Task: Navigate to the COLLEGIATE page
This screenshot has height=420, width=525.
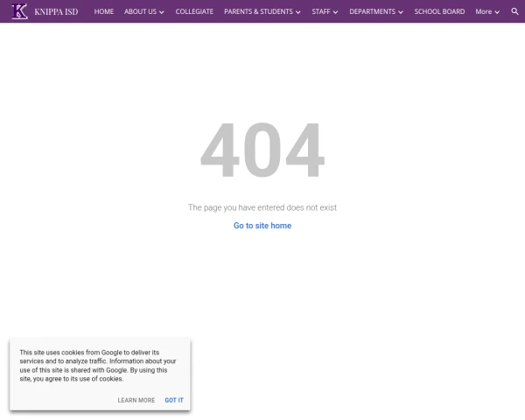Action: (194, 11)
